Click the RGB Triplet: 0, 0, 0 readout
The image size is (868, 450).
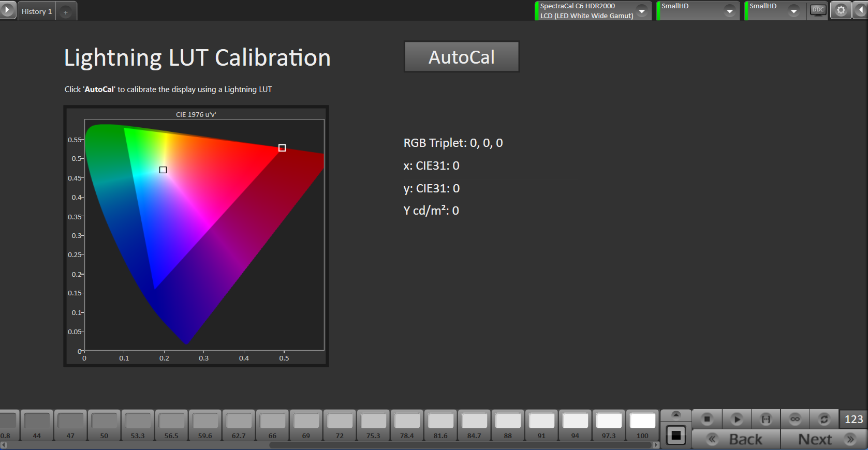pyautogui.click(x=453, y=143)
